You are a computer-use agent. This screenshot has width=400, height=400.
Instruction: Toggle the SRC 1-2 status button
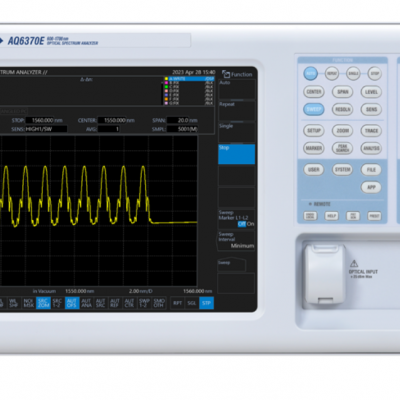(57, 303)
